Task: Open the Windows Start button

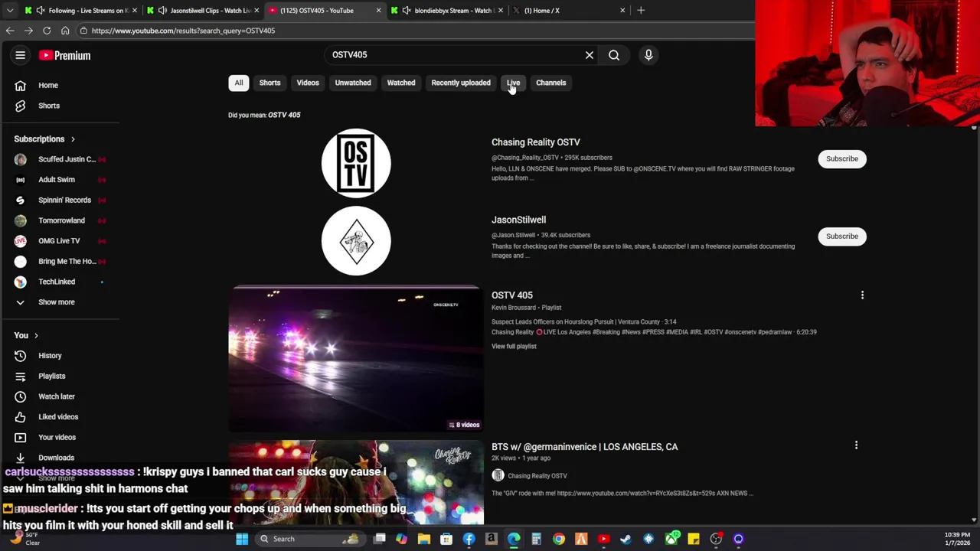Action: pos(242,539)
